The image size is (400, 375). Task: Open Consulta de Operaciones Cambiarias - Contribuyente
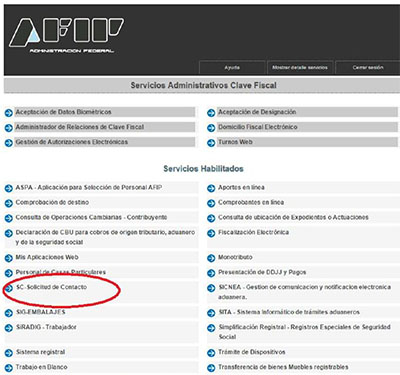click(x=91, y=217)
